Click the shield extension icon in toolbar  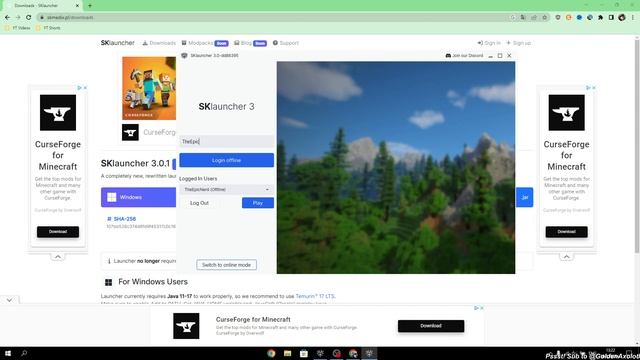point(558,18)
